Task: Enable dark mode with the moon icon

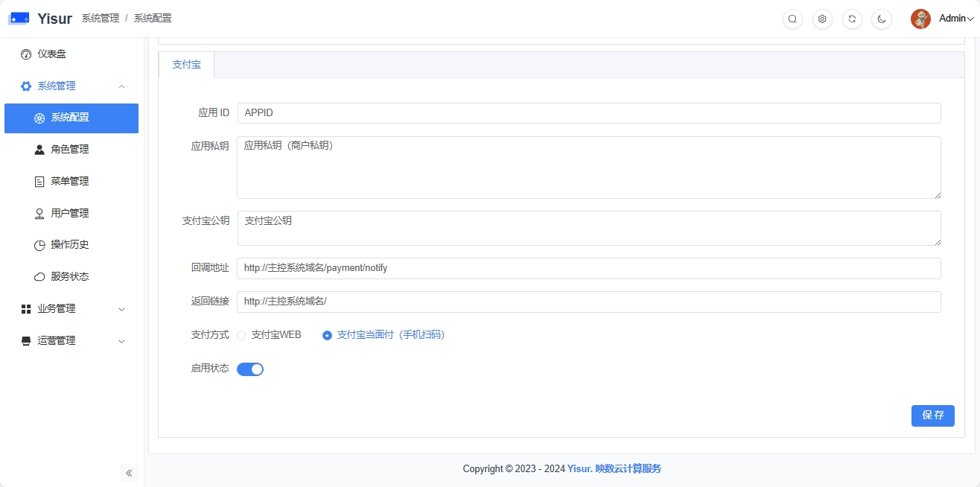Action: [882, 19]
